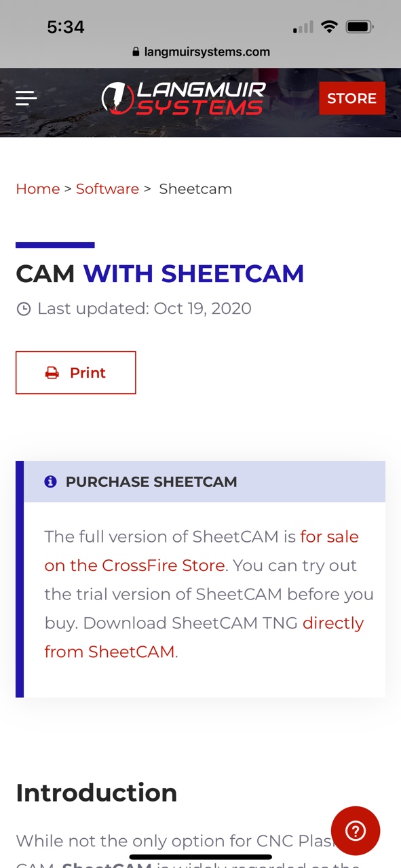Open the Software breadcrumb link
The height and width of the screenshot is (868, 401).
click(x=107, y=189)
